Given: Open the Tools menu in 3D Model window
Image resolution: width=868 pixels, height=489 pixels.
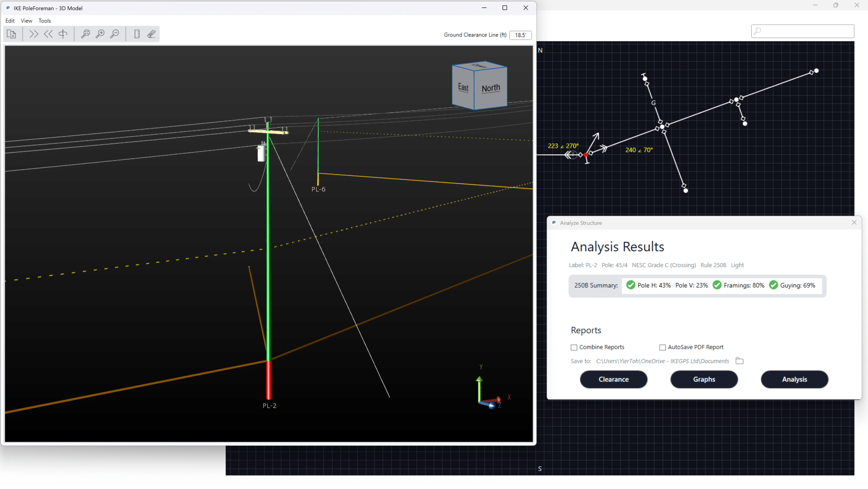Looking at the screenshot, I should coord(44,21).
